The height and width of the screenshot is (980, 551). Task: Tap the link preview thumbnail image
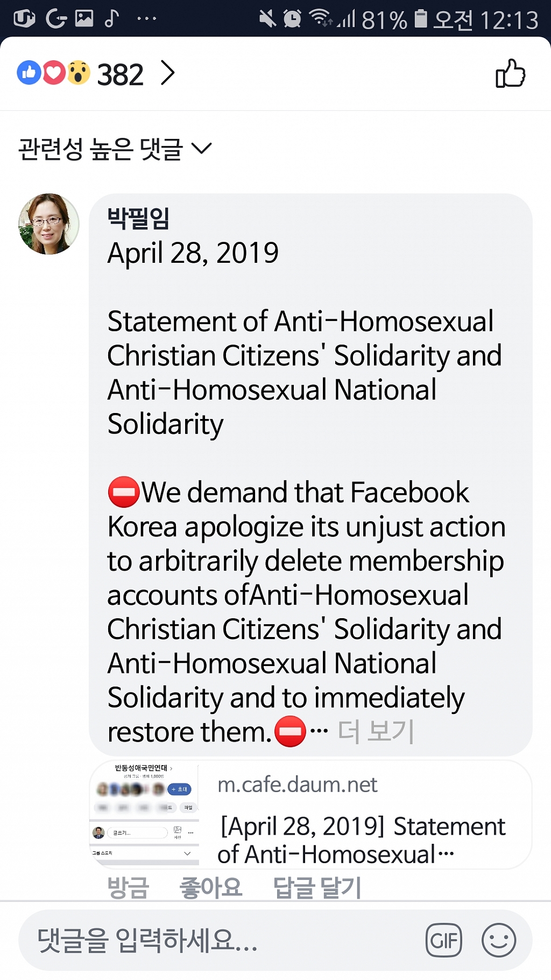click(144, 814)
